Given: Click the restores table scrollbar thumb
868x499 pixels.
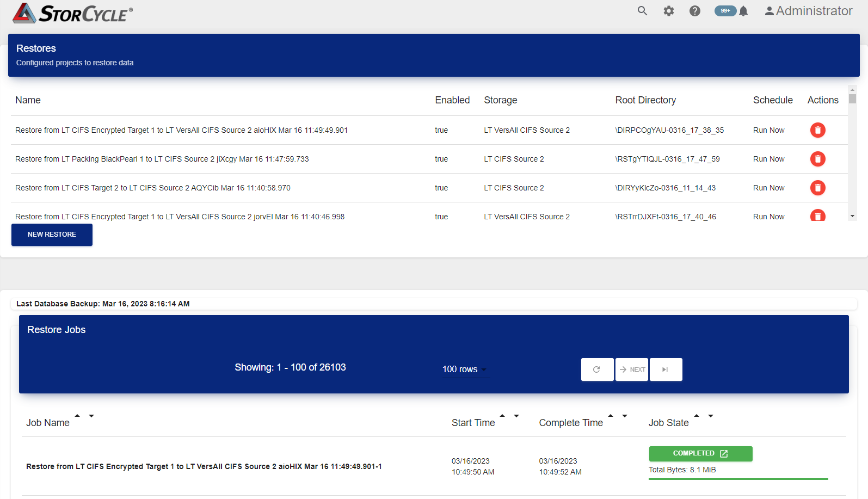Looking at the screenshot, I should pos(852,99).
